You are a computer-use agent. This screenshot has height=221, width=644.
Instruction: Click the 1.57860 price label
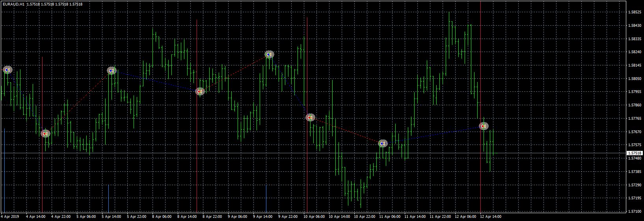pyautogui.click(x=635, y=105)
